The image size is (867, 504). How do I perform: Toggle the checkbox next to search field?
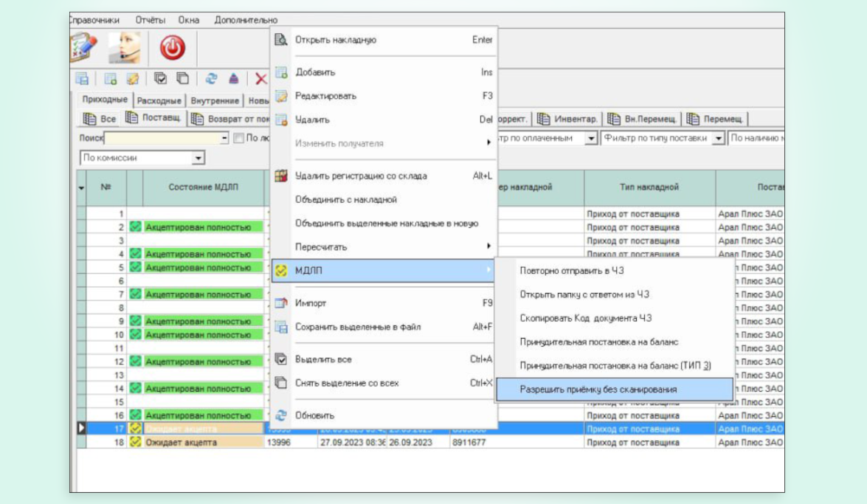pos(238,138)
